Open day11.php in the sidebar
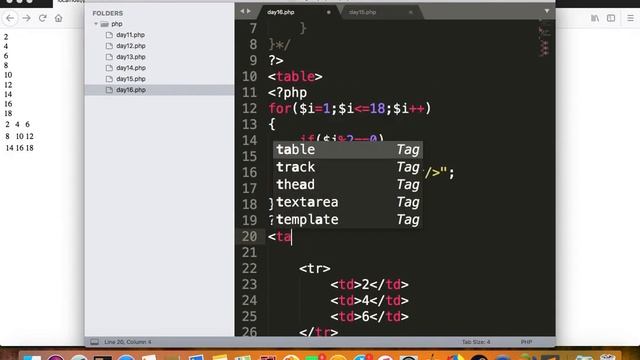 (130, 35)
